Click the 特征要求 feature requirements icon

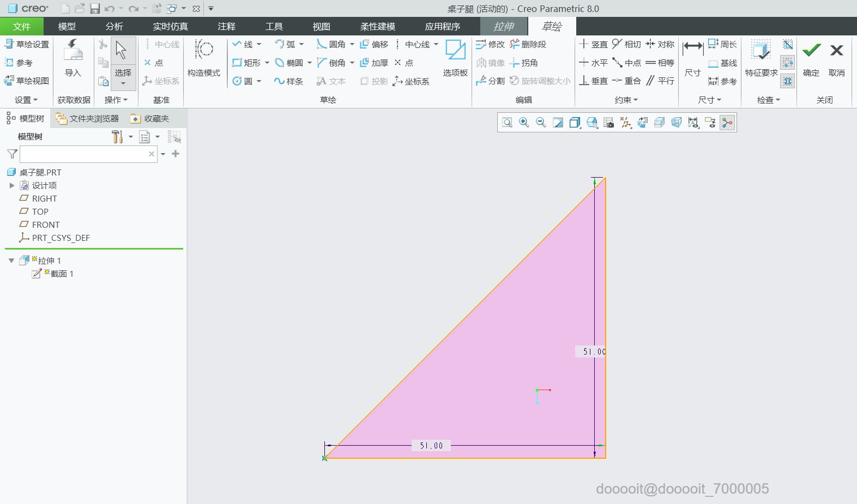click(x=761, y=58)
